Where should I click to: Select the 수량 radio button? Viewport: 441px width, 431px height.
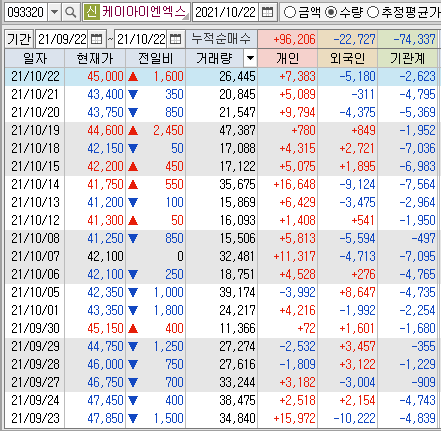click(331, 12)
